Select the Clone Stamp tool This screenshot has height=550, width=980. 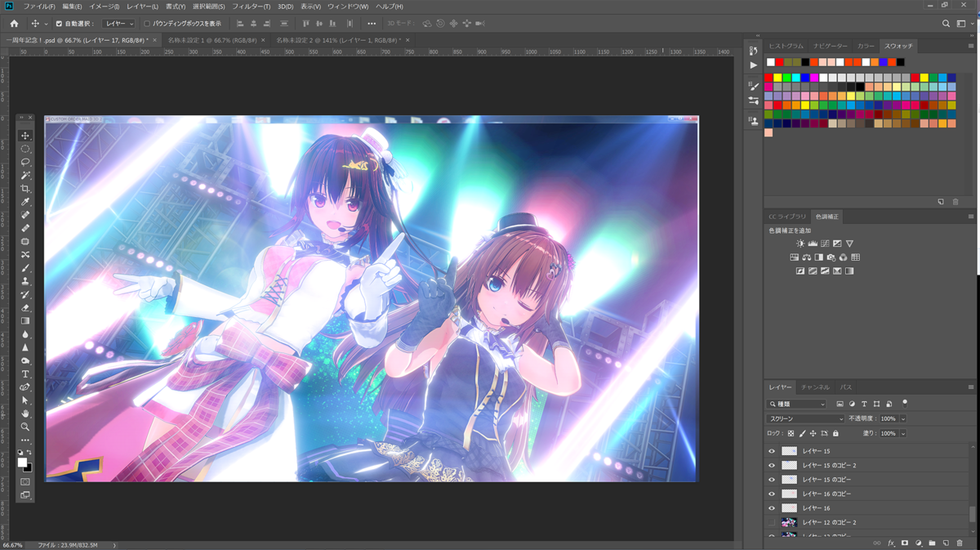coord(25,281)
